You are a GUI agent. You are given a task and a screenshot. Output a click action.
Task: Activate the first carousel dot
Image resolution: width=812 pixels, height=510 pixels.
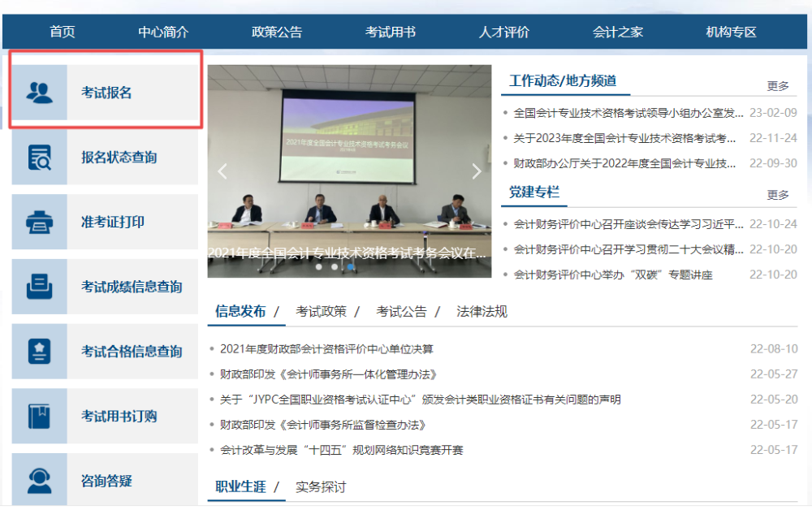tap(318, 266)
